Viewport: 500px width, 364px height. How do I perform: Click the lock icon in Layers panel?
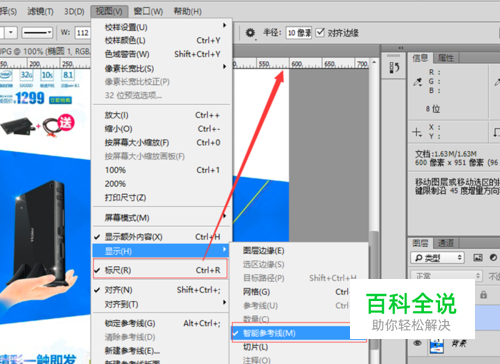483,295
